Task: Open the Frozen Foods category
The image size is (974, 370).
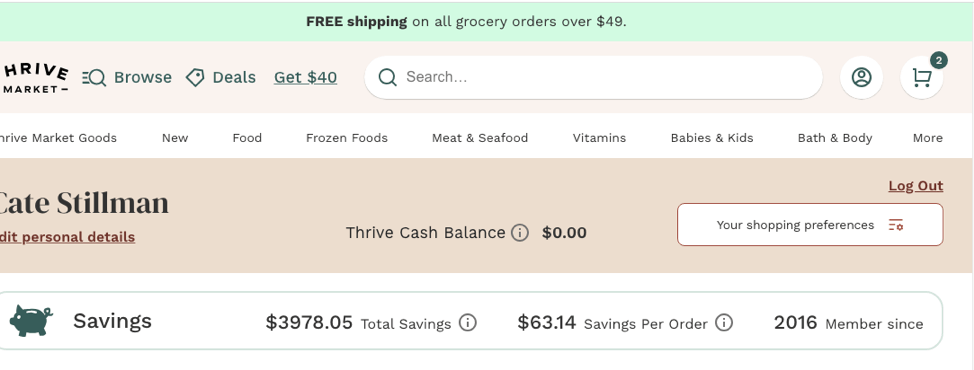Action: pyautogui.click(x=347, y=138)
